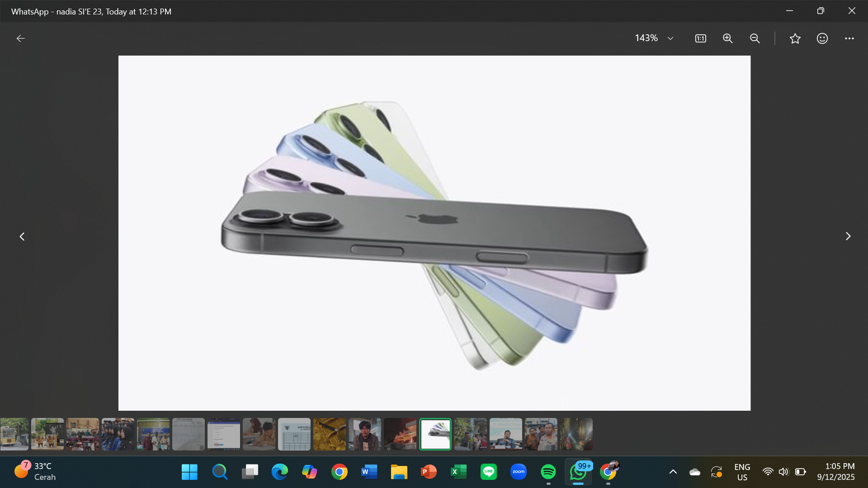
Task: Zoom in on the image
Action: click(x=727, y=38)
